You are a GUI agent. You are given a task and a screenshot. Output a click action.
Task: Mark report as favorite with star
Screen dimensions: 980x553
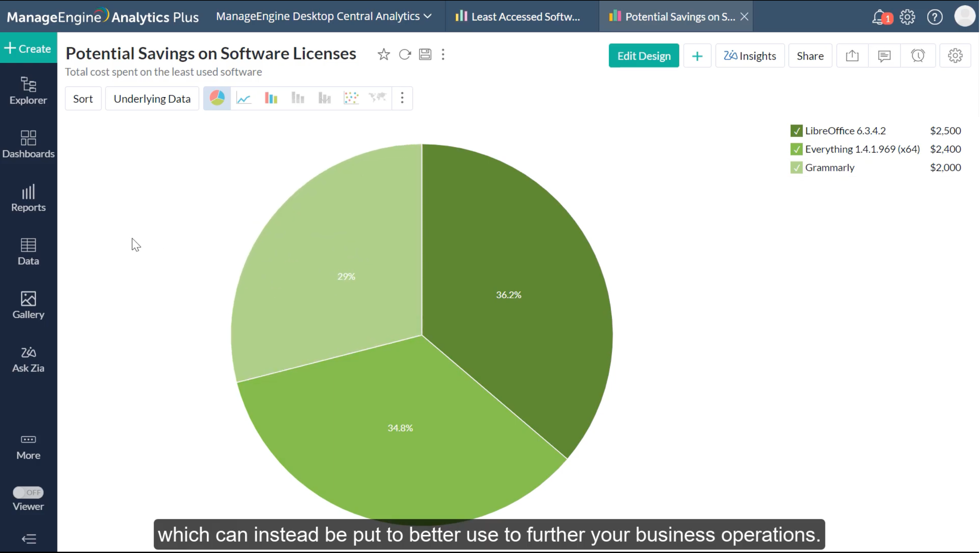click(x=383, y=54)
